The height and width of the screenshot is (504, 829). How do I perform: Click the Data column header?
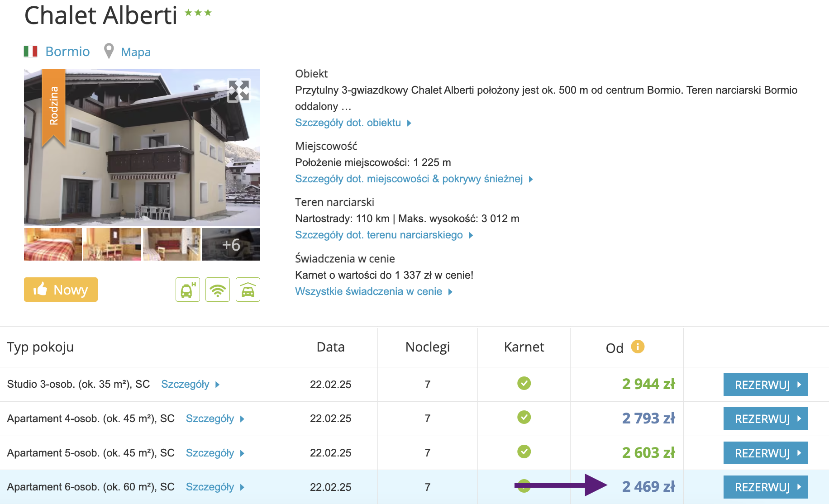pos(331,347)
